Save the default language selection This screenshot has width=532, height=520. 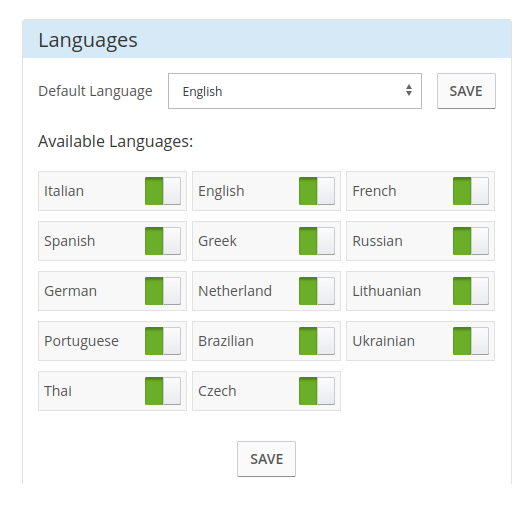pos(466,91)
